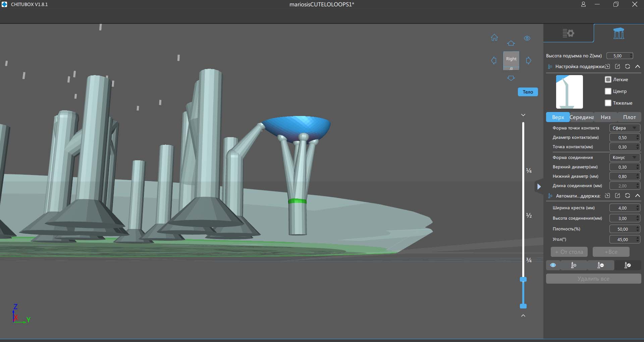Open the print settings panel icon
The width and height of the screenshot is (644, 342).
(x=568, y=33)
